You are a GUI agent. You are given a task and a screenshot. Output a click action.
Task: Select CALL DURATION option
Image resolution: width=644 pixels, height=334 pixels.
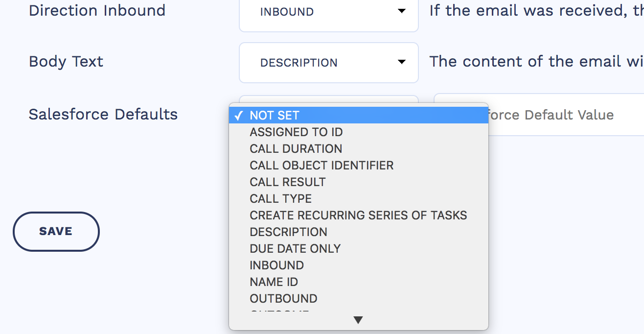tap(296, 149)
